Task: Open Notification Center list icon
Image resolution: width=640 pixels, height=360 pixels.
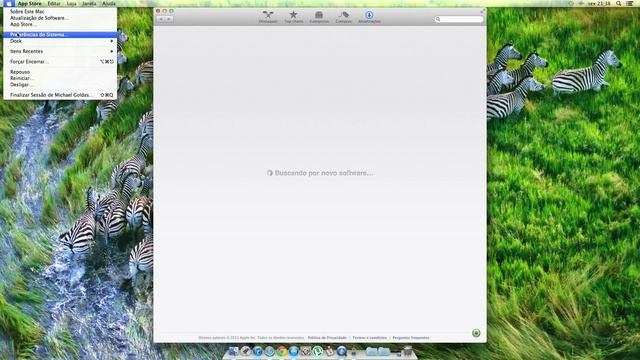Action: click(630, 3)
